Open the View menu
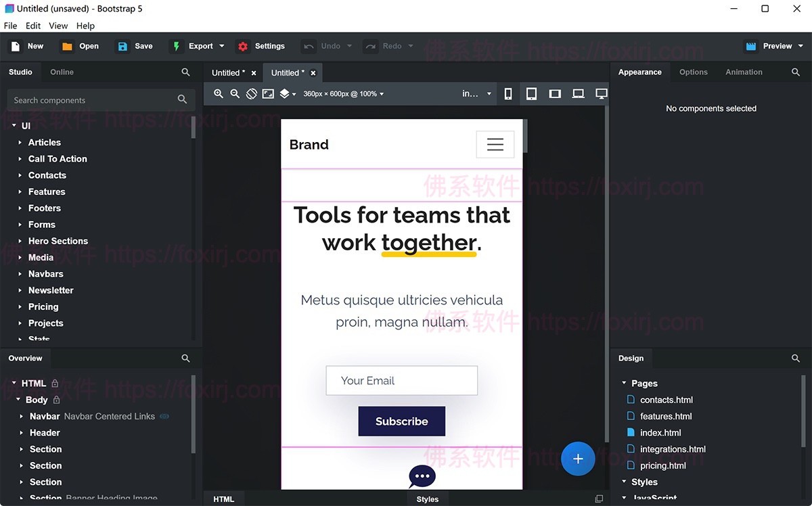Image resolution: width=812 pixels, height=506 pixels. click(58, 26)
